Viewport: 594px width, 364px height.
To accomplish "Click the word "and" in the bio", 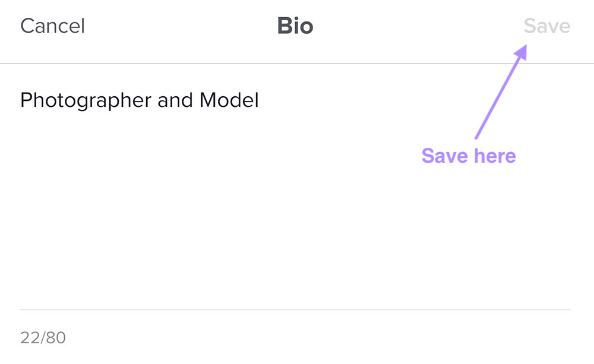I will pyautogui.click(x=176, y=100).
